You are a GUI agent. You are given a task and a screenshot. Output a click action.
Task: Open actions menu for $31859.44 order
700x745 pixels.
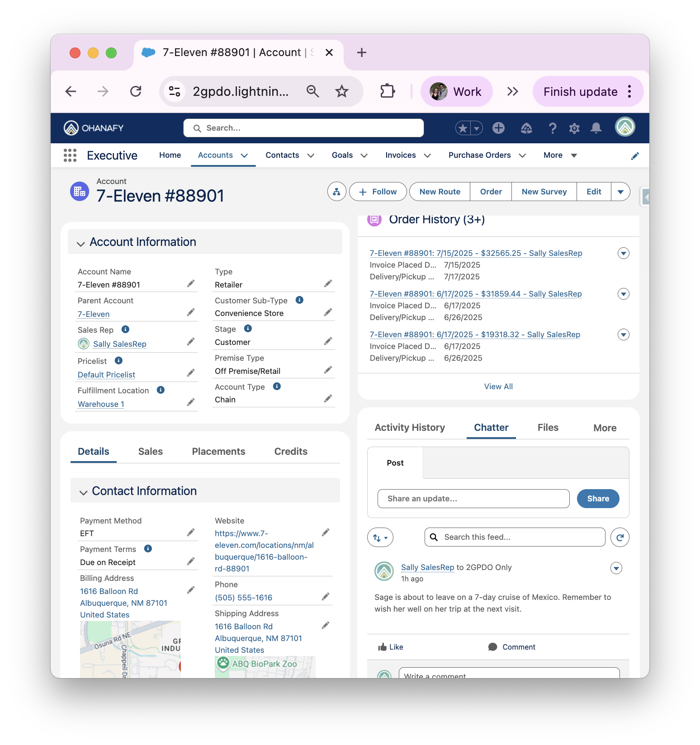coord(624,294)
